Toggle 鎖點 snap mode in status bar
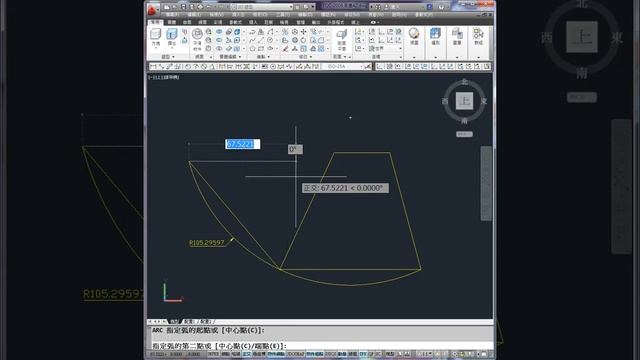Viewport: 640px width, 360px height. (225, 354)
